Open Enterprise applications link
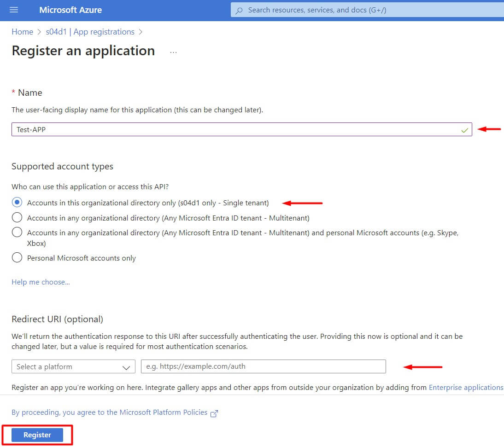The width and height of the screenshot is (504, 447). click(x=466, y=387)
